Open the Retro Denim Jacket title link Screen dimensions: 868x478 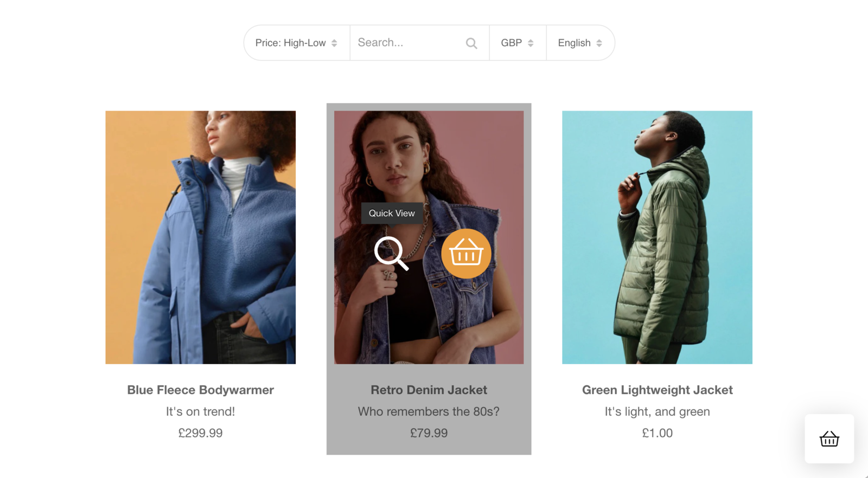(x=429, y=390)
